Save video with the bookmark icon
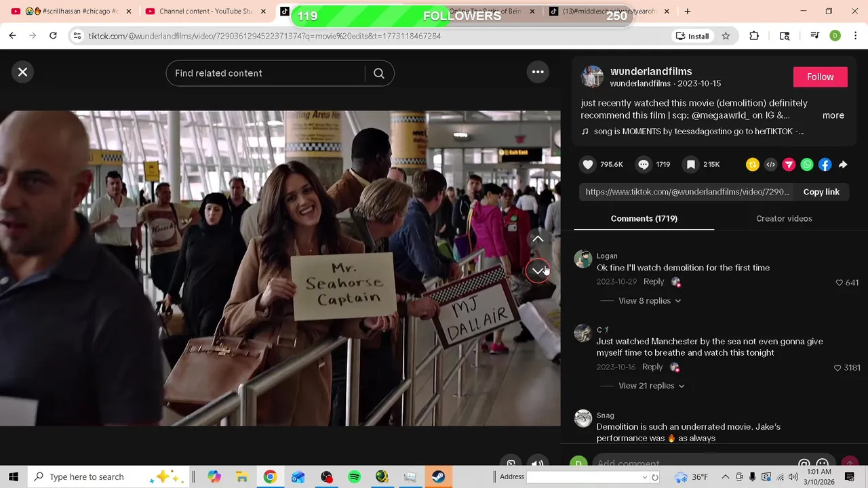This screenshot has height=488, width=868. 690,164
